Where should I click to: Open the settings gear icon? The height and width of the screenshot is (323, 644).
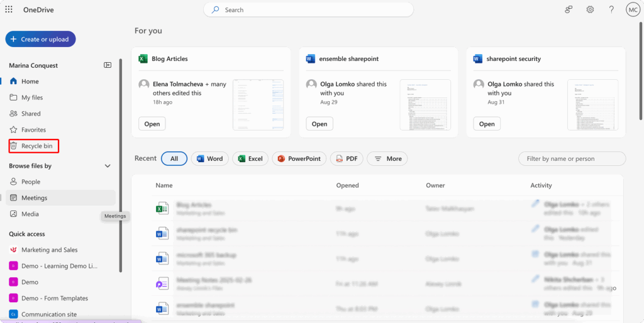(x=590, y=10)
